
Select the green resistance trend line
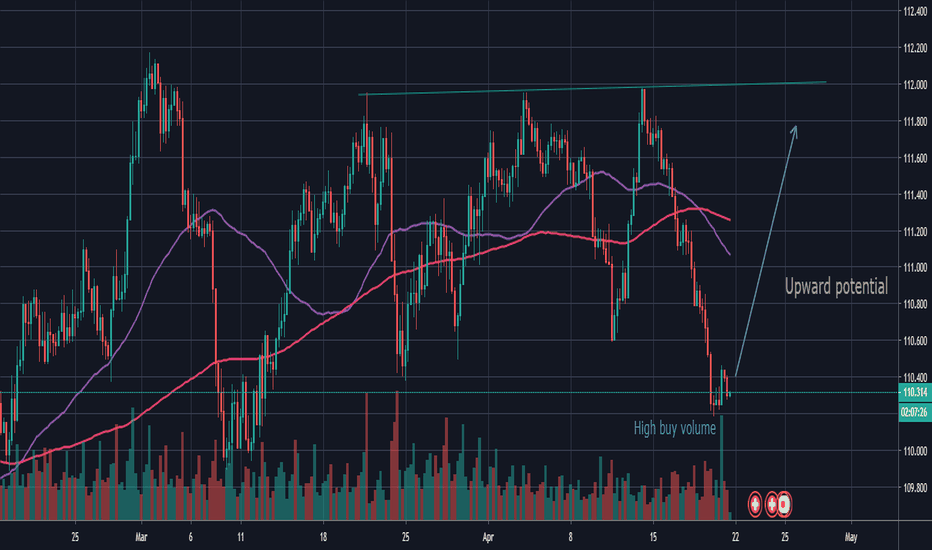(592, 88)
